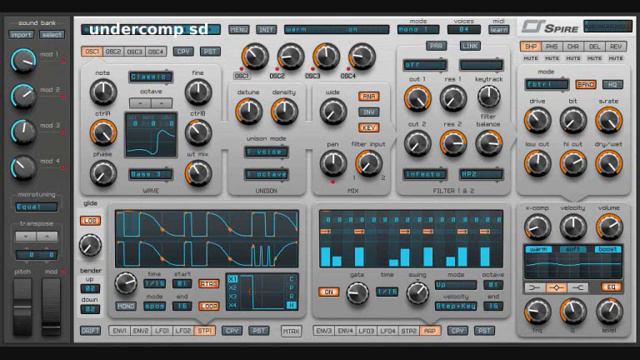The height and width of the screenshot is (360, 640).
Task: Open the unison voices dropdown
Action: pyautogui.click(x=266, y=152)
